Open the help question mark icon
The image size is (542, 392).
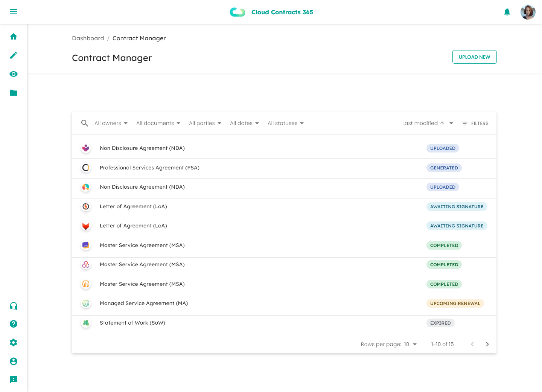14,324
